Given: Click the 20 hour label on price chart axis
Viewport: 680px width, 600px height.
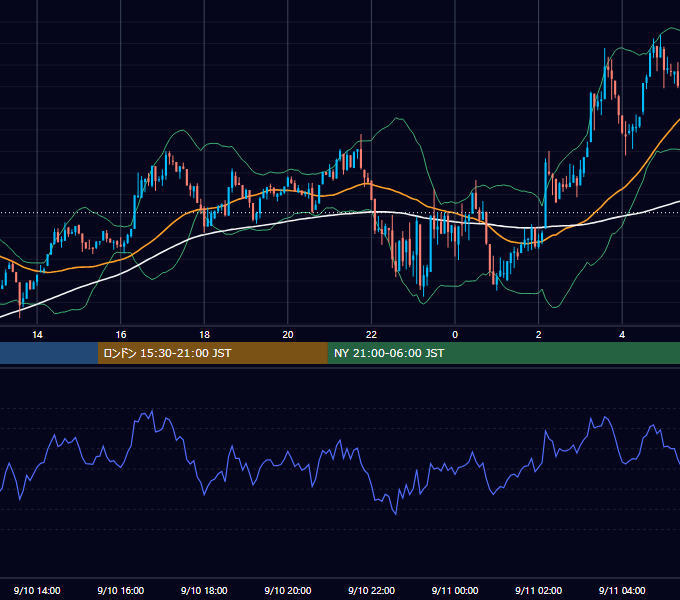Looking at the screenshot, I should [x=288, y=335].
